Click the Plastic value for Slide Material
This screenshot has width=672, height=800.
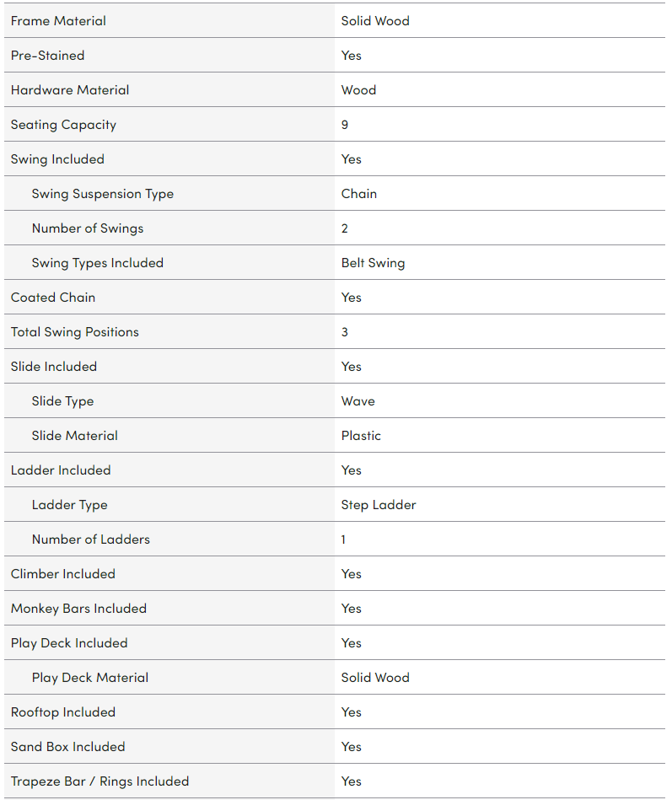(361, 436)
